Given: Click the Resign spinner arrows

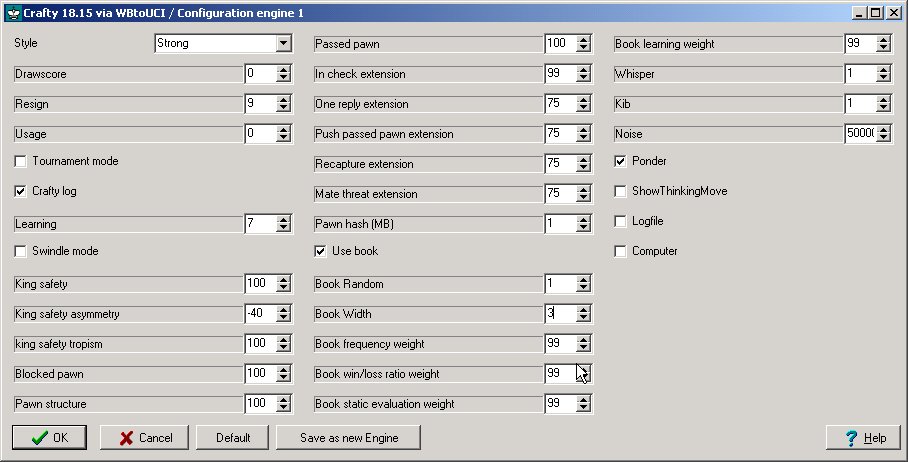Looking at the screenshot, I should point(283,104).
